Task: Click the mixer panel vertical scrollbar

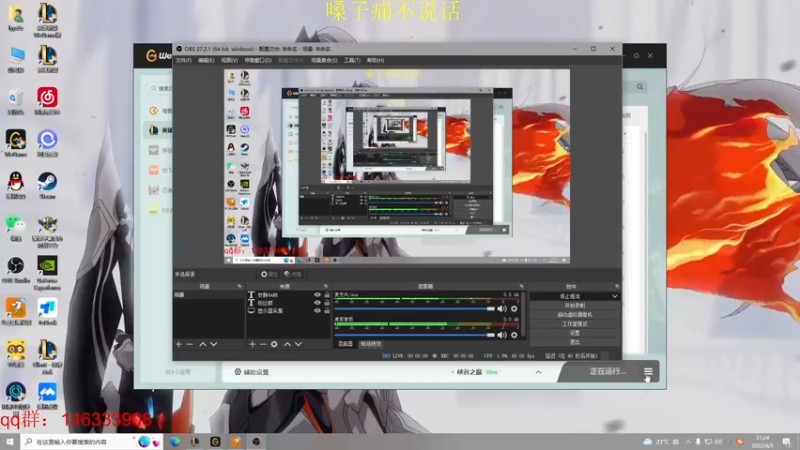Action: point(523,314)
